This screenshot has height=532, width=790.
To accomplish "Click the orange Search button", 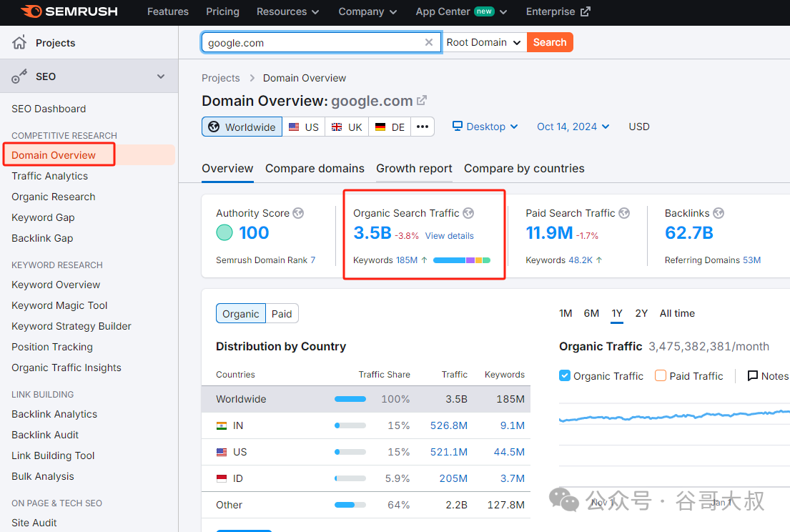I will 550,42.
